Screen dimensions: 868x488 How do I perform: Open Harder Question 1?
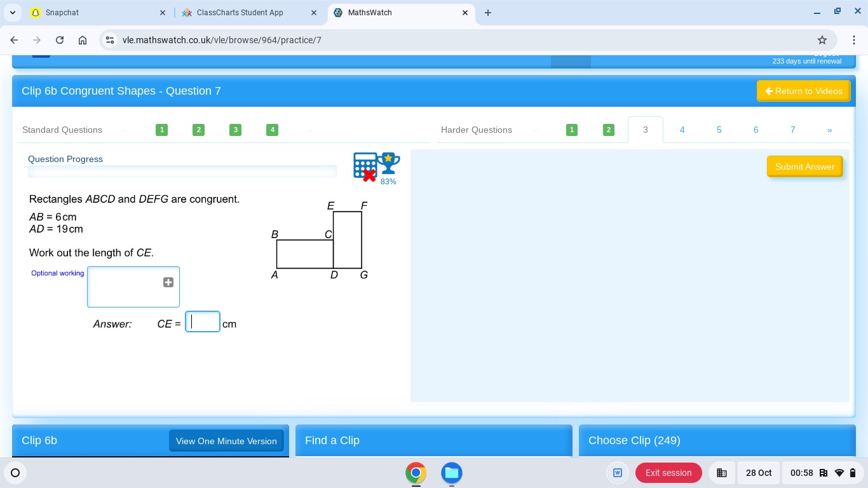click(572, 130)
